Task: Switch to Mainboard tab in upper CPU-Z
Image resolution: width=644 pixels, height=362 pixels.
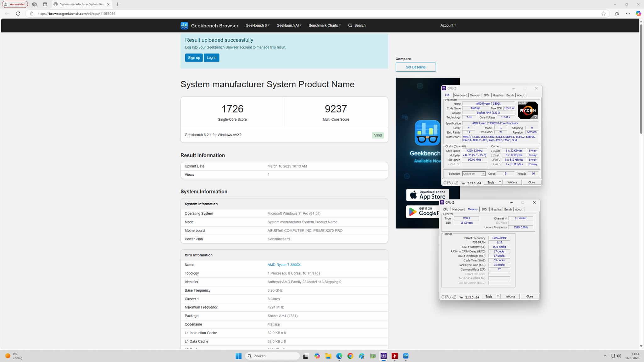Action: pyautogui.click(x=460, y=95)
